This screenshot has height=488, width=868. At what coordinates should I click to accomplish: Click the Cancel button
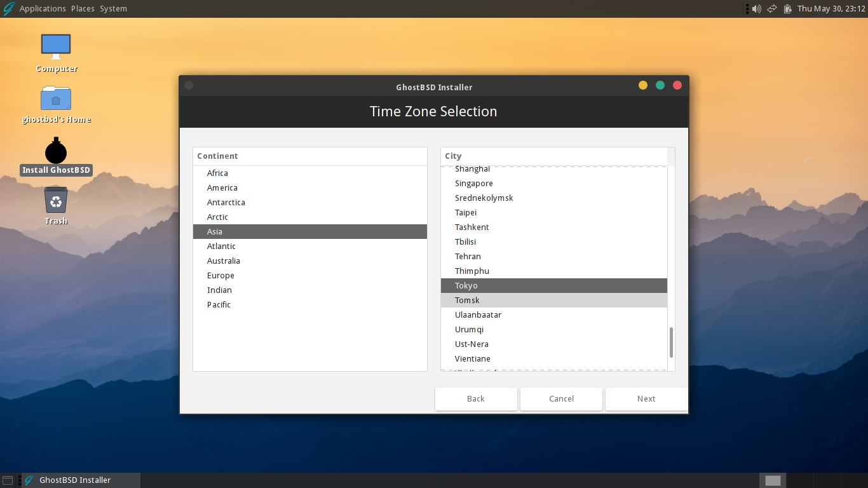click(x=561, y=399)
